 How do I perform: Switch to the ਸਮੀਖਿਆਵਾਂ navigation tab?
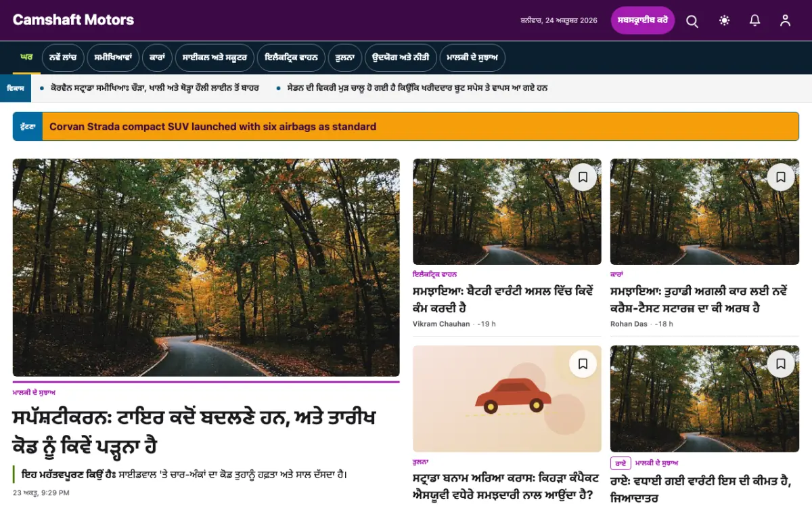point(113,58)
